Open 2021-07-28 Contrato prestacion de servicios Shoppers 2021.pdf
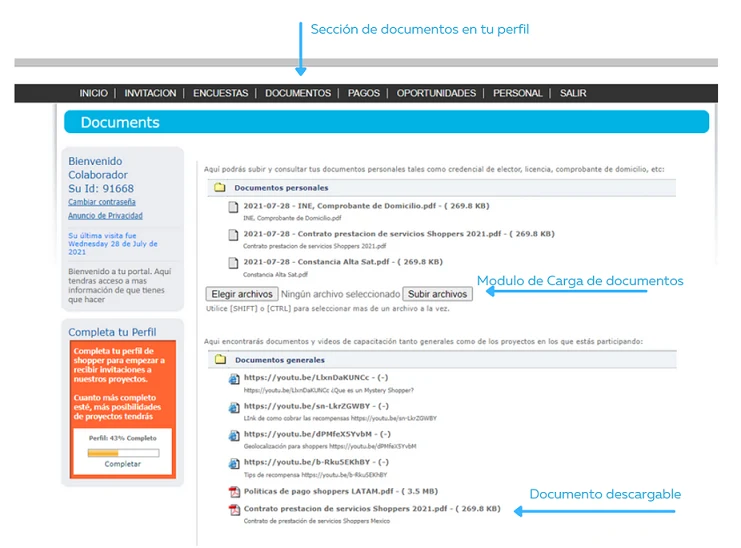This screenshot has height=548, width=741. point(399,233)
